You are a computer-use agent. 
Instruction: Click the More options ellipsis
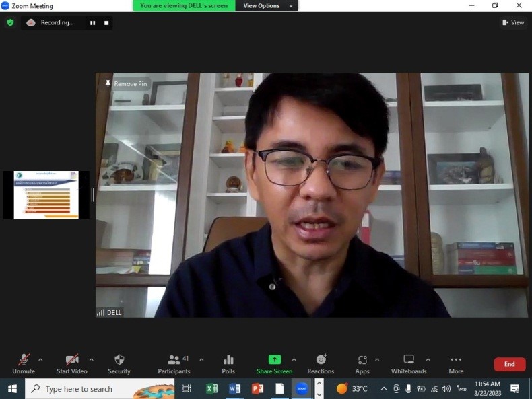(456, 363)
